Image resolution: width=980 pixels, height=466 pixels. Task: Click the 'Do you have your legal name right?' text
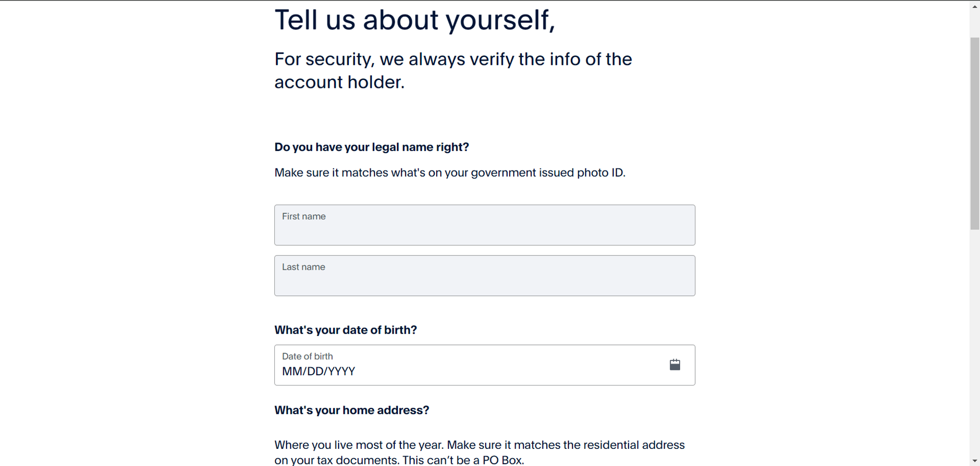[x=371, y=147]
